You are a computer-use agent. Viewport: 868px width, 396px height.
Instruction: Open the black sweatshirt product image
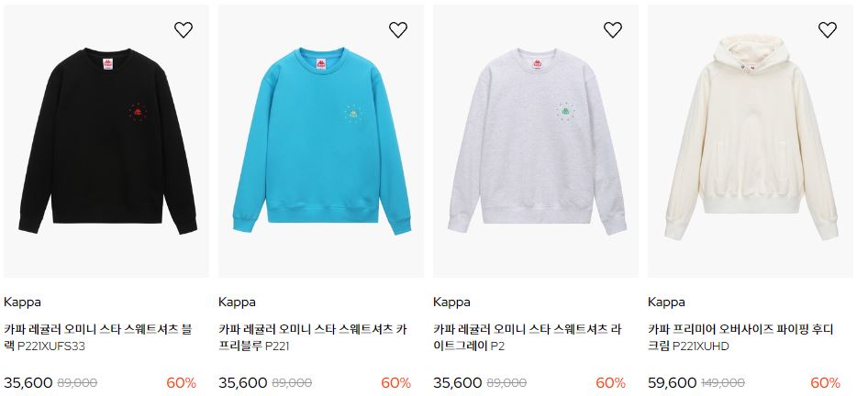pyautogui.click(x=106, y=141)
